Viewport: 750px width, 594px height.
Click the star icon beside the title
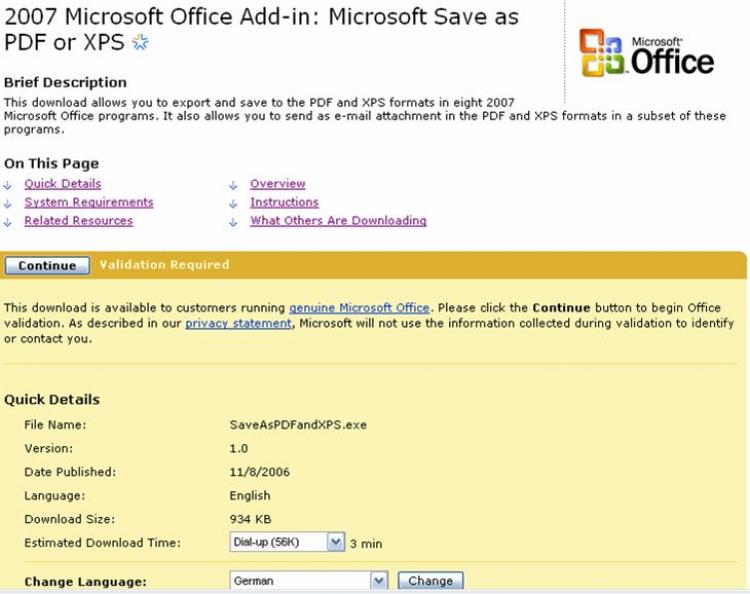(x=140, y=42)
